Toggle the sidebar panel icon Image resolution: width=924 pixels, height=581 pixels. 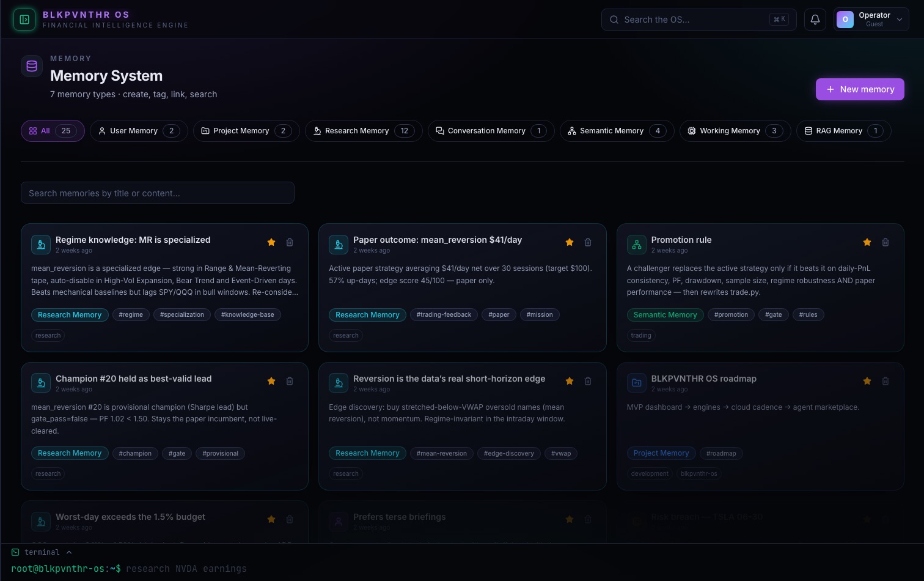point(24,20)
